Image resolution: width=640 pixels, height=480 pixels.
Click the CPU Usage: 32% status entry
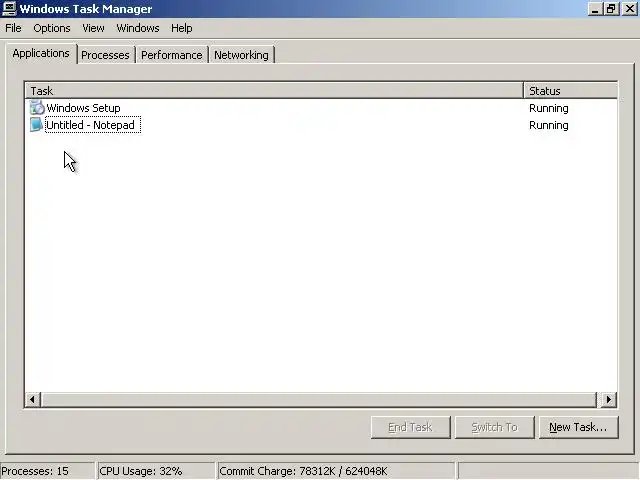pos(156,471)
